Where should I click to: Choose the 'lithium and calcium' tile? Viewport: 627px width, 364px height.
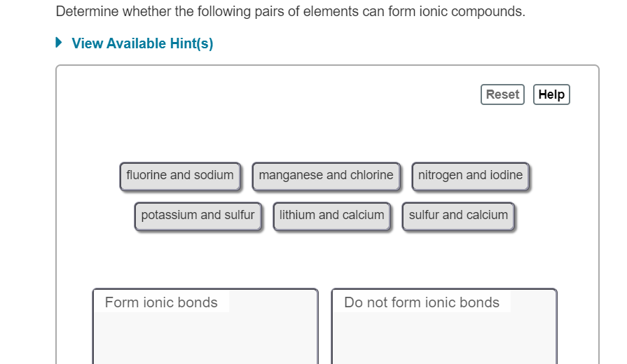331,216
